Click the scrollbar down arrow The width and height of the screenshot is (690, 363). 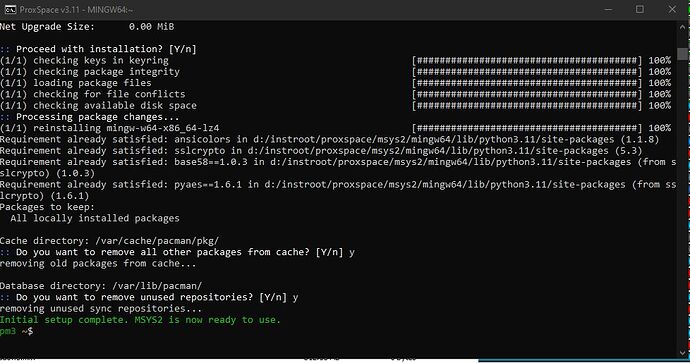click(683, 352)
